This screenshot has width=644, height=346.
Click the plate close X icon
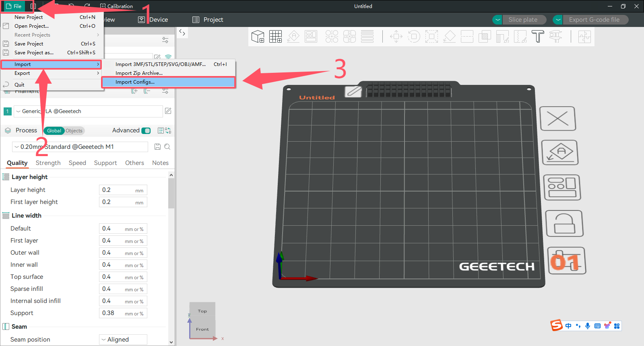click(x=558, y=119)
